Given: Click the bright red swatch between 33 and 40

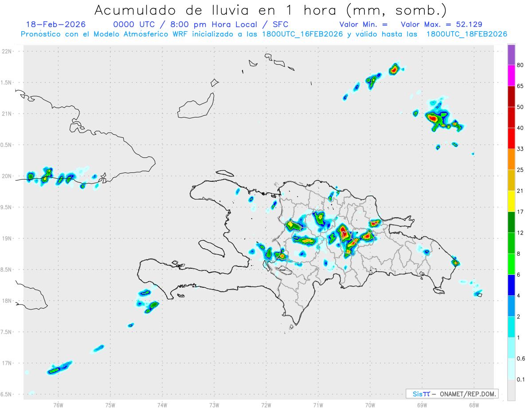Looking at the screenshot, I should (x=511, y=138).
